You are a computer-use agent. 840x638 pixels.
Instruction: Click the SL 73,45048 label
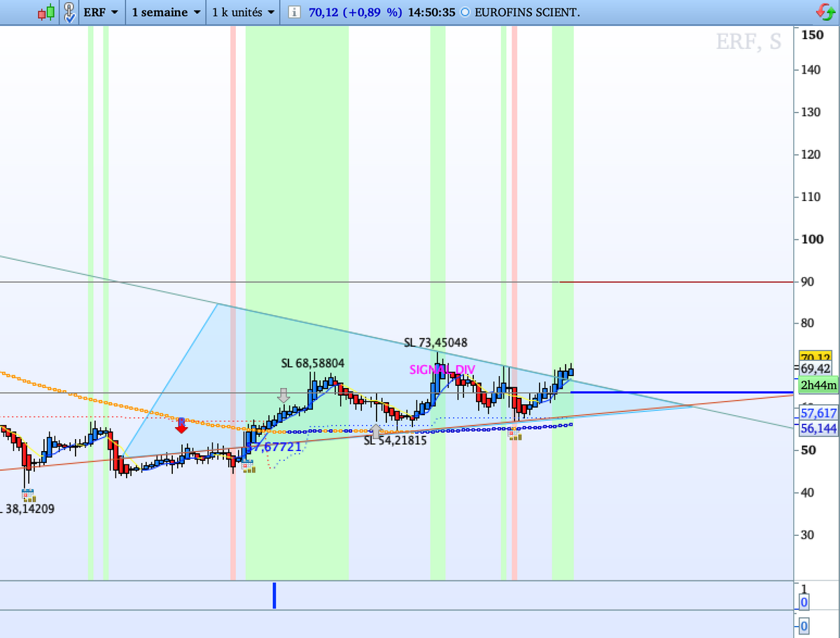point(436,342)
